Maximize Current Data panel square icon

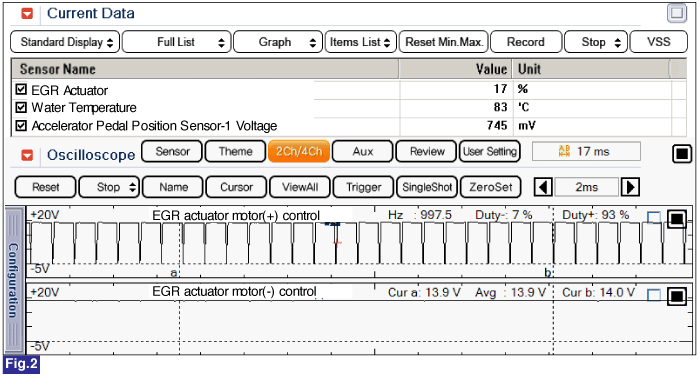pos(677,13)
